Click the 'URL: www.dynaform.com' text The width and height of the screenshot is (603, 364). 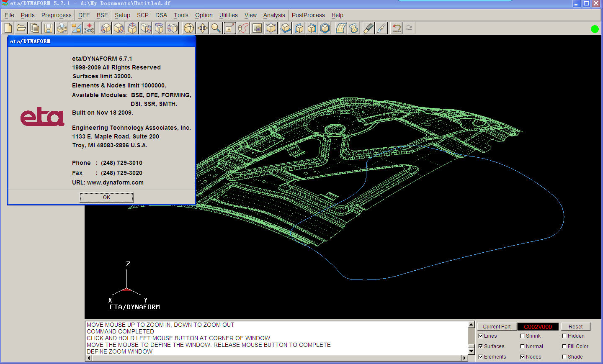108,182
